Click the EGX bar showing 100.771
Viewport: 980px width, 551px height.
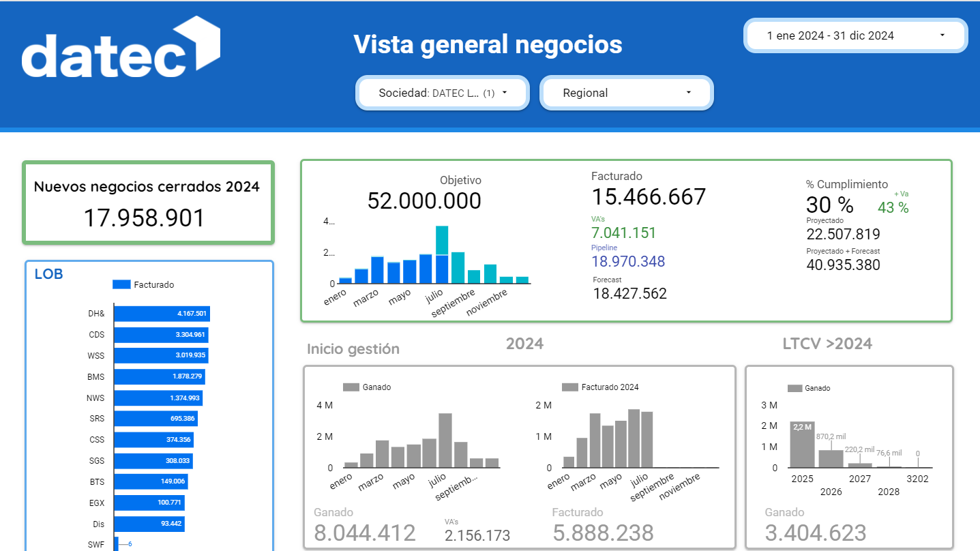(x=149, y=503)
